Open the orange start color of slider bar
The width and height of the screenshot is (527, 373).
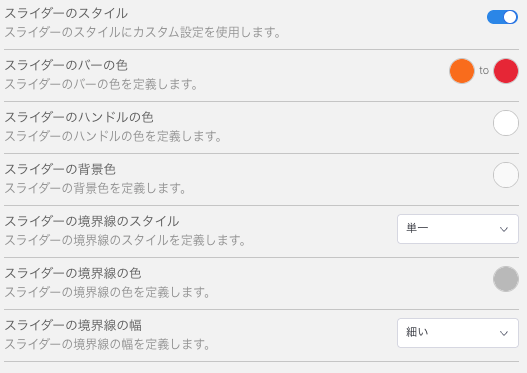pyautogui.click(x=462, y=71)
